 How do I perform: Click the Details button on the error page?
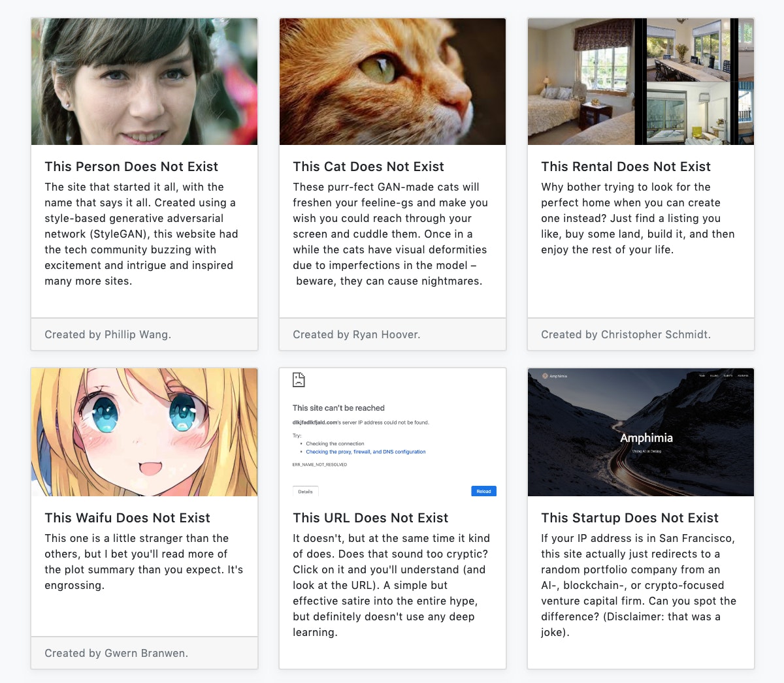[305, 491]
